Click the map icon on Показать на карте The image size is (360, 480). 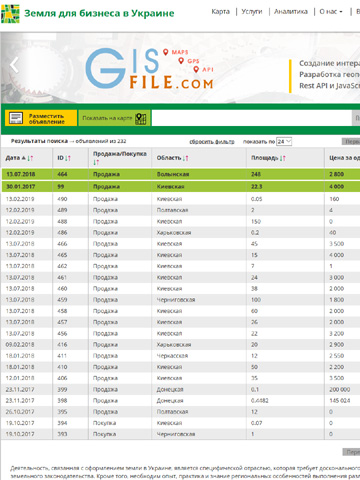click(141, 118)
